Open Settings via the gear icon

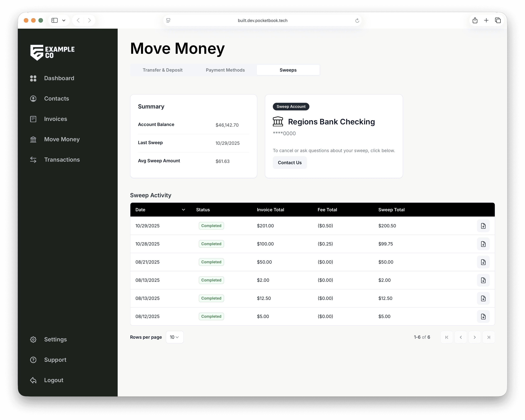coord(33,340)
